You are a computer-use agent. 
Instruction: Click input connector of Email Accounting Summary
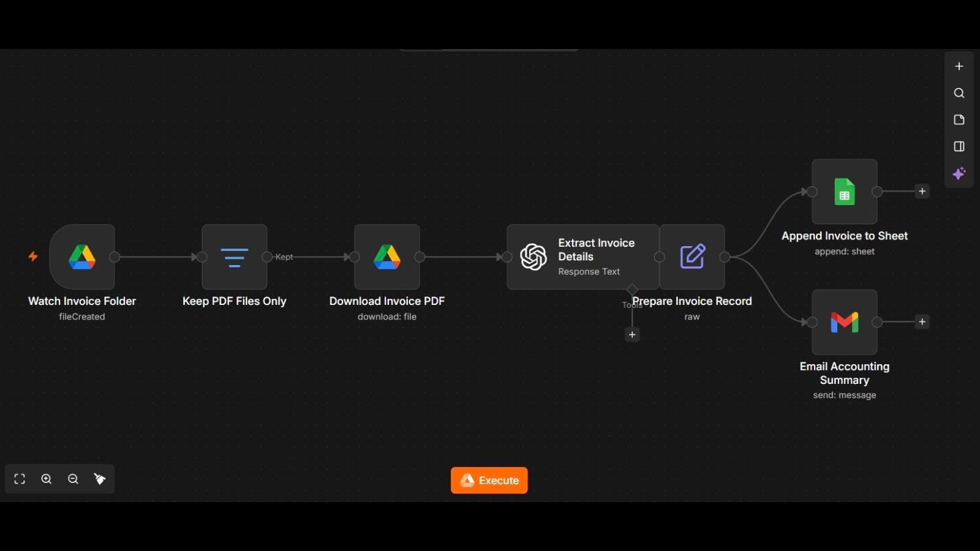click(x=812, y=322)
